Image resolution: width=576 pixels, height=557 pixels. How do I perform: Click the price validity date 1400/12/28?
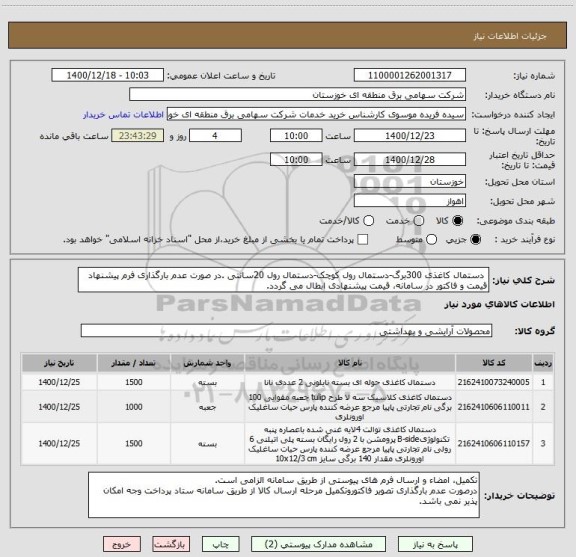point(410,159)
